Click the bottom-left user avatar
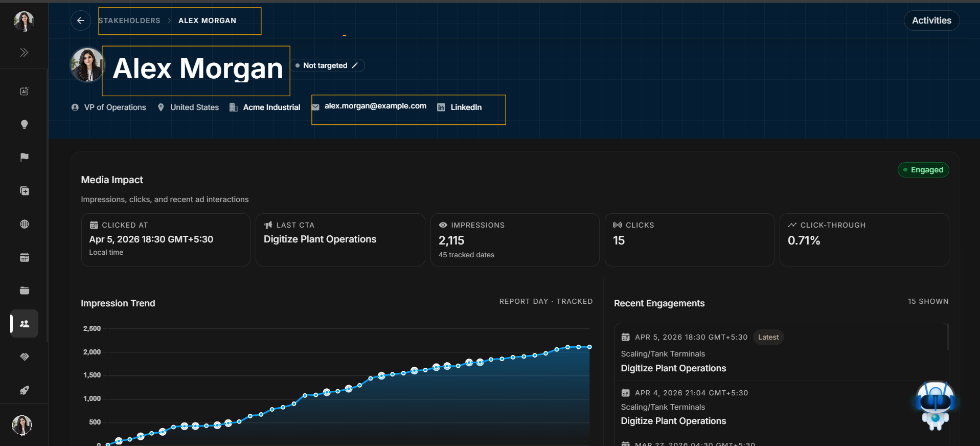This screenshot has height=446, width=980. coord(22,425)
